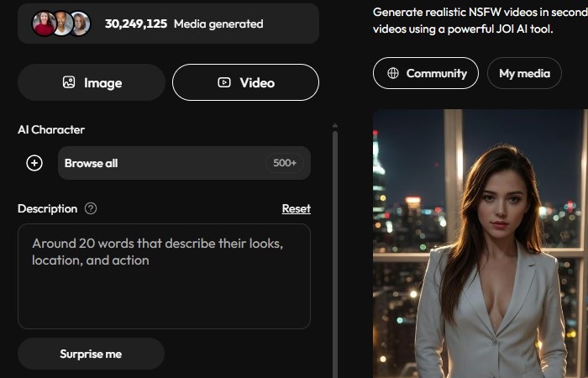Click the plus icon to add AI character
588x378 pixels.
(x=34, y=163)
